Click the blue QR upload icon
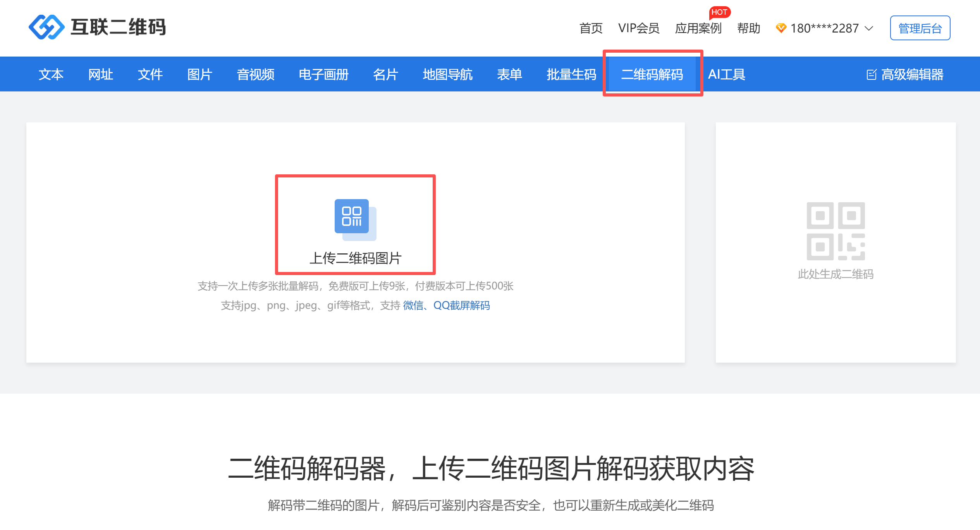The width and height of the screenshot is (980, 530). (x=355, y=219)
